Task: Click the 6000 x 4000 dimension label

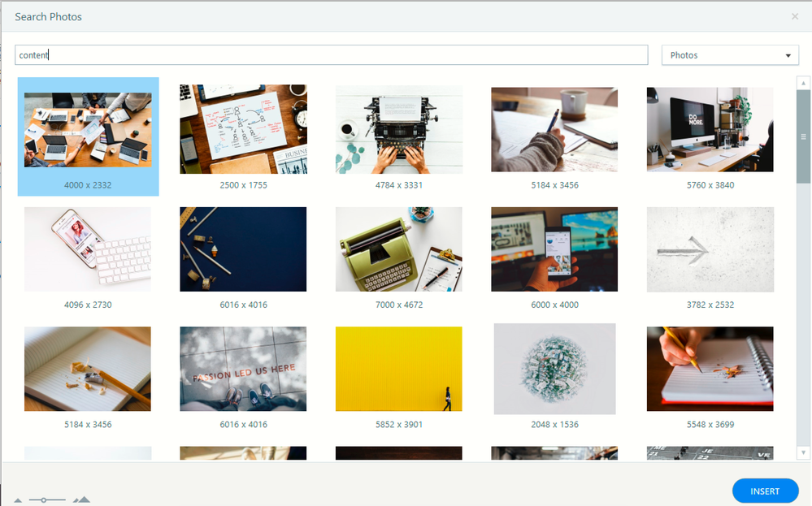Action: 554,305
